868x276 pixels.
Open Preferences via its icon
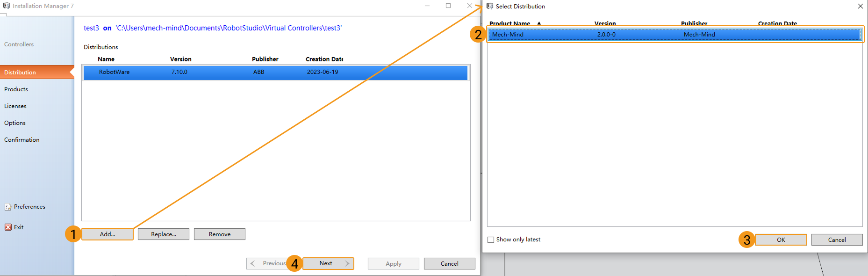tap(8, 207)
